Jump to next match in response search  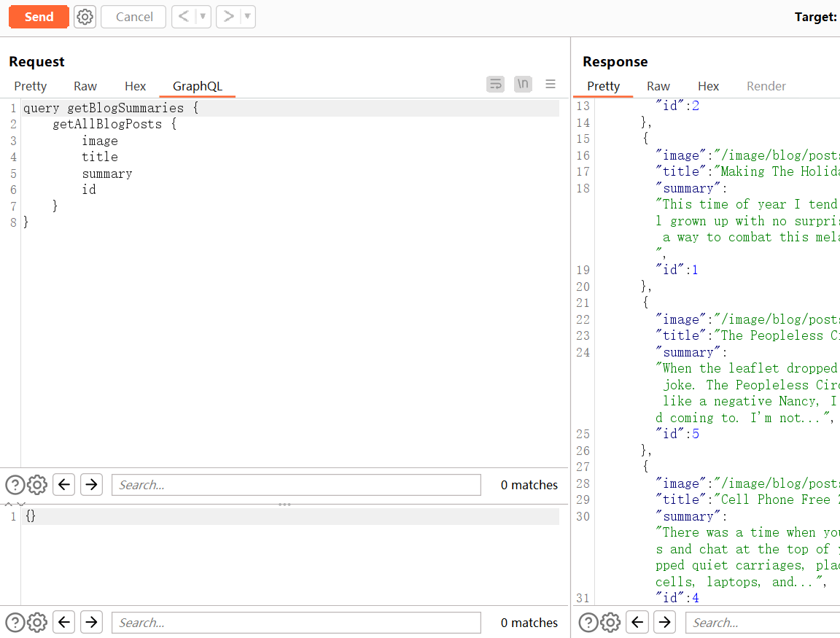pyautogui.click(x=664, y=623)
